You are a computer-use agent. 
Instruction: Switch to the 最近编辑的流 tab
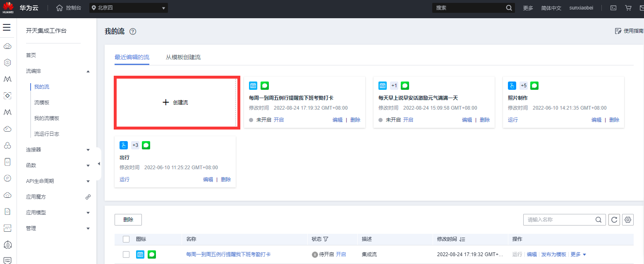(x=132, y=57)
